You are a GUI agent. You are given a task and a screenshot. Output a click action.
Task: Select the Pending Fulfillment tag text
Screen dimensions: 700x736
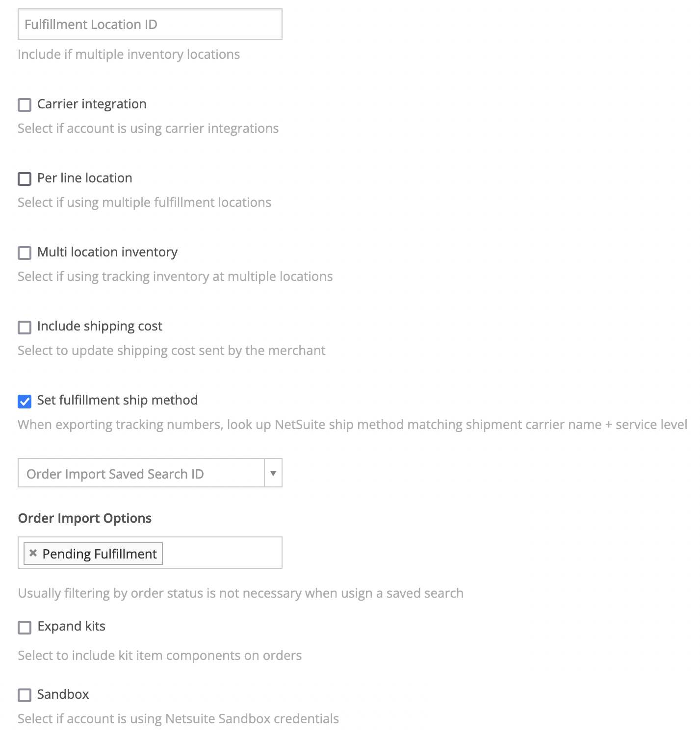pos(100,554)
